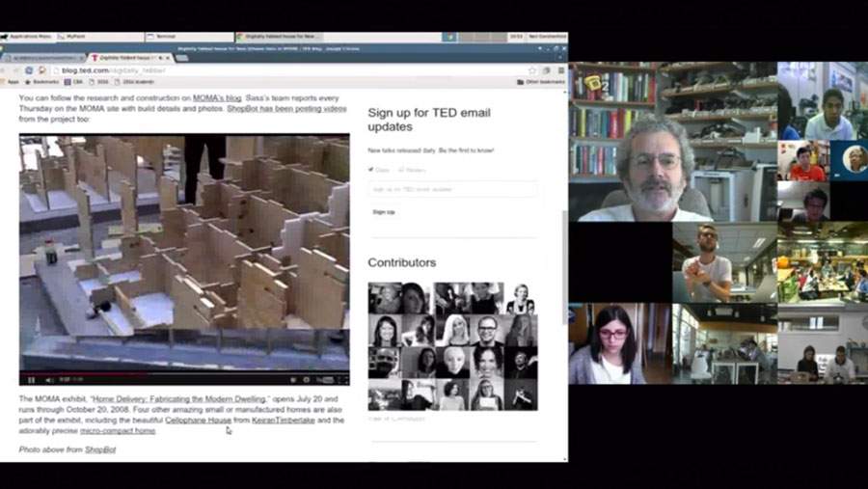Open Home Delivery: Fabricating the Modern Dwelling link
The width and height of the screenshot is (868, 489).
(x=178, y=398)
